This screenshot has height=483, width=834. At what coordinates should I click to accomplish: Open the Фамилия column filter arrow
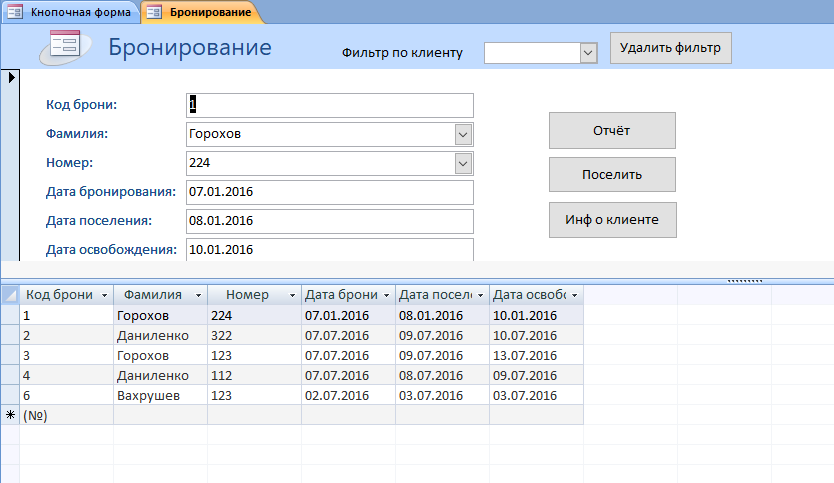(x=198, y=295)
